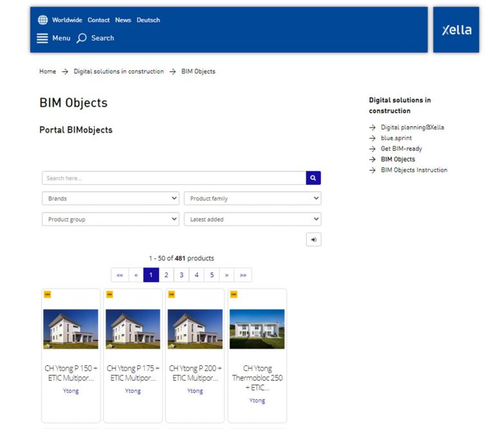Open CH Ytong Thermobloc 250 product thumbnail
The width and height of the screenshot is (504, 429).
[257, 329]
